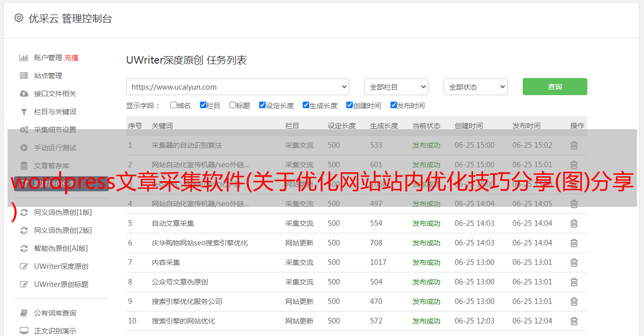Viewport: 644px width, 336px height.
Task: Uncheck the 栏目 field checkbox
Action: click(x=203, y=105)
